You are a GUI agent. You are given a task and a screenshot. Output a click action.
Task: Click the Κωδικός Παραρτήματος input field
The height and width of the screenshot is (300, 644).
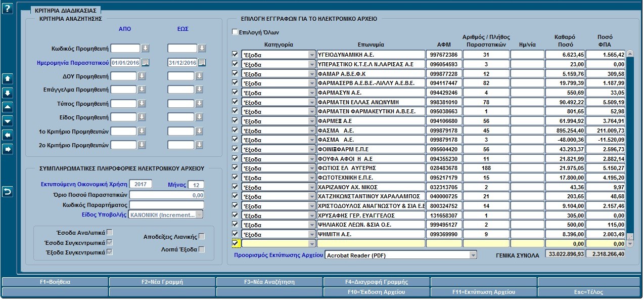point(167,205)
